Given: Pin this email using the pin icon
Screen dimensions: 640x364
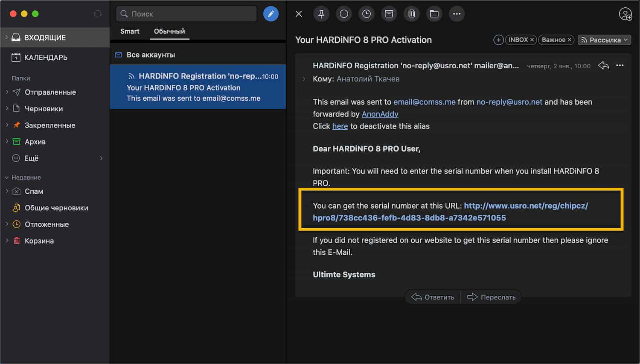Looking at the screenshot, I should point(321,14).
